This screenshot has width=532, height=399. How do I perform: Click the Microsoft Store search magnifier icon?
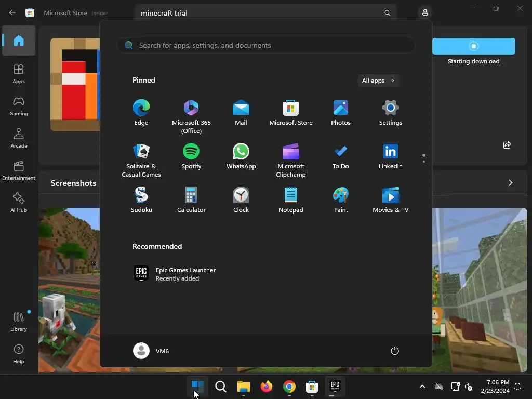pos(387,13)
